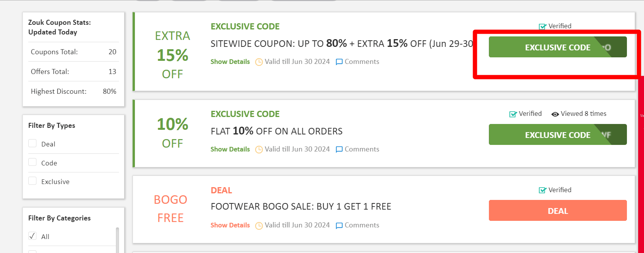This screenshot has width=644, height=253.
Task: Expand Show Details for flat 10% offer
Action: coord(230,149)
